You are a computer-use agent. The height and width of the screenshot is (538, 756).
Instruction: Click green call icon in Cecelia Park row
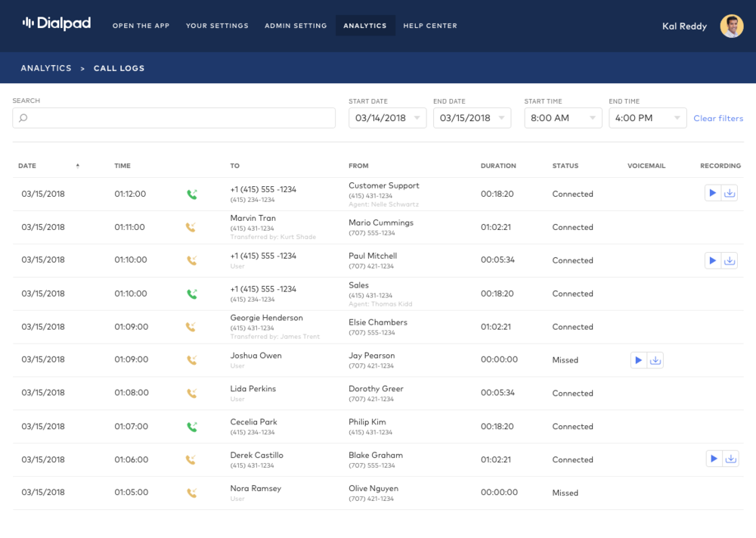(x=192, y=427)
